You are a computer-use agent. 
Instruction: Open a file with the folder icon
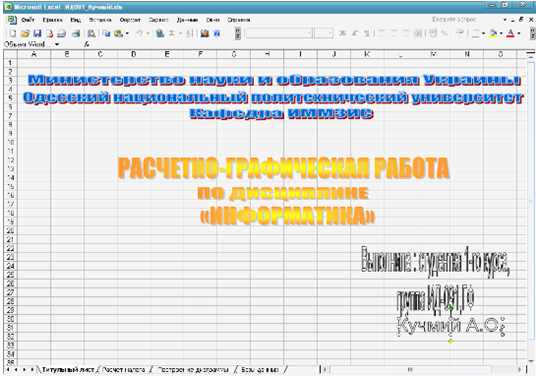pos(25,33)
